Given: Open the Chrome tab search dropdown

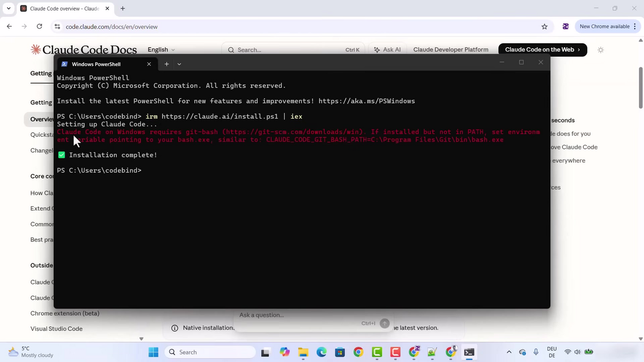Looking at the screenshot, I should pyautogui.click(x=9, y=9).
